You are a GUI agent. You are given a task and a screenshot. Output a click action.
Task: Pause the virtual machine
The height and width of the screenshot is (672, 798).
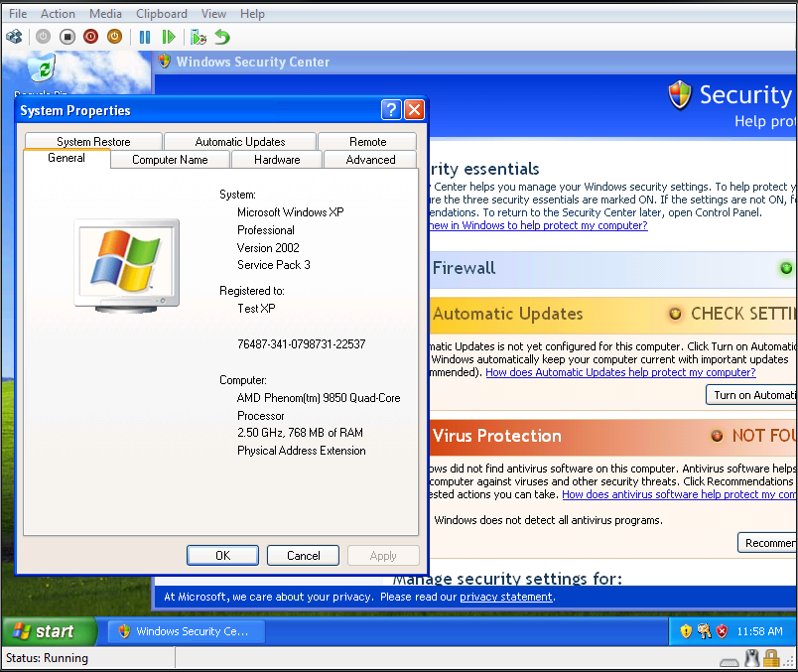pos(145,37)
